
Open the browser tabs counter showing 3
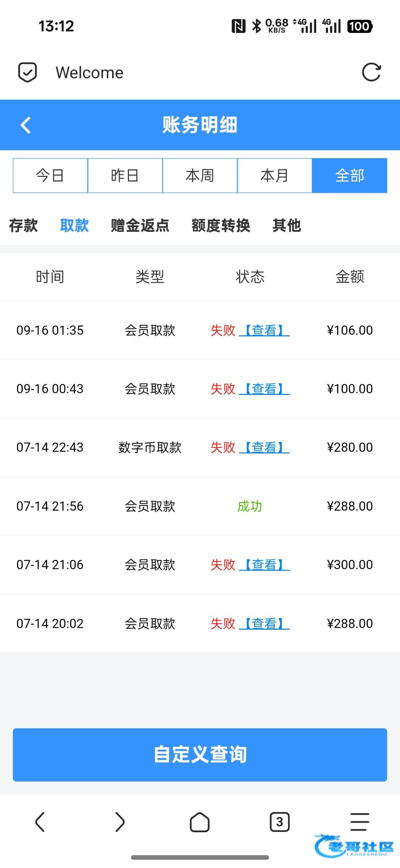280,822
